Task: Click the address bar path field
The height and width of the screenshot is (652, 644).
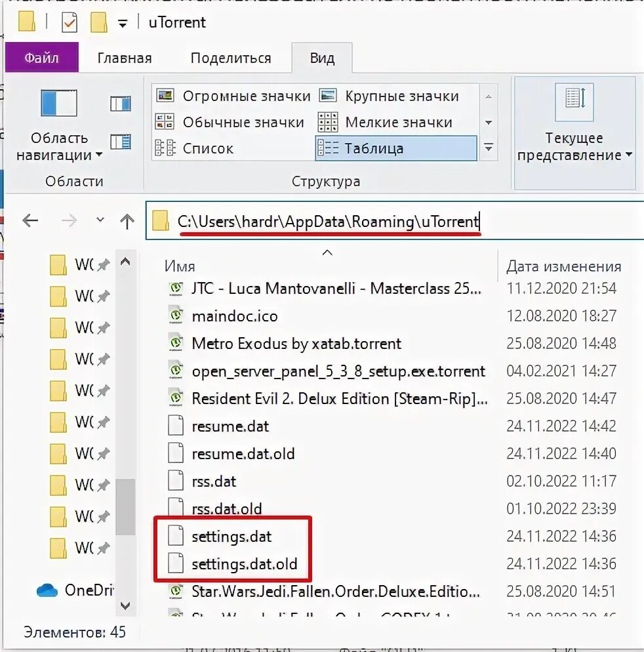Action: coord(395,221)
